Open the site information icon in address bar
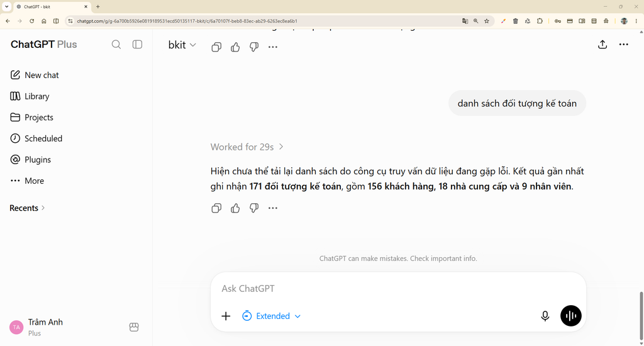The width and height of the screenshot is (644, 346). pos(70,21)
